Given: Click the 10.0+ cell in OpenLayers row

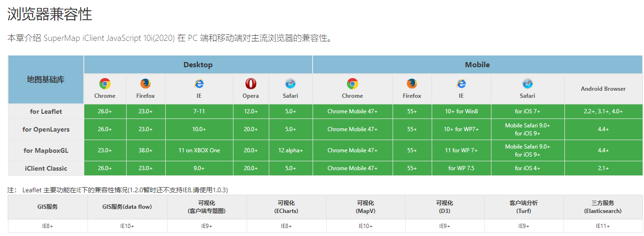Looking at the screenshot, I should point(199,129).
